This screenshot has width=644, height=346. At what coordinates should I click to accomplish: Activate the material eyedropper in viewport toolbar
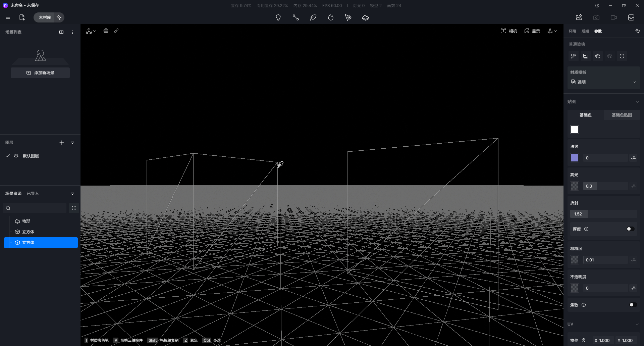(x=116, y=31)
